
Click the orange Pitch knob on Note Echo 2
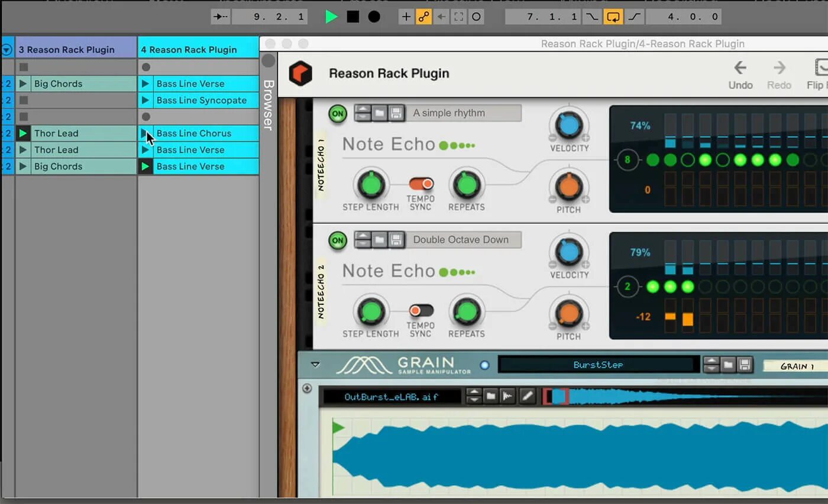569,313
